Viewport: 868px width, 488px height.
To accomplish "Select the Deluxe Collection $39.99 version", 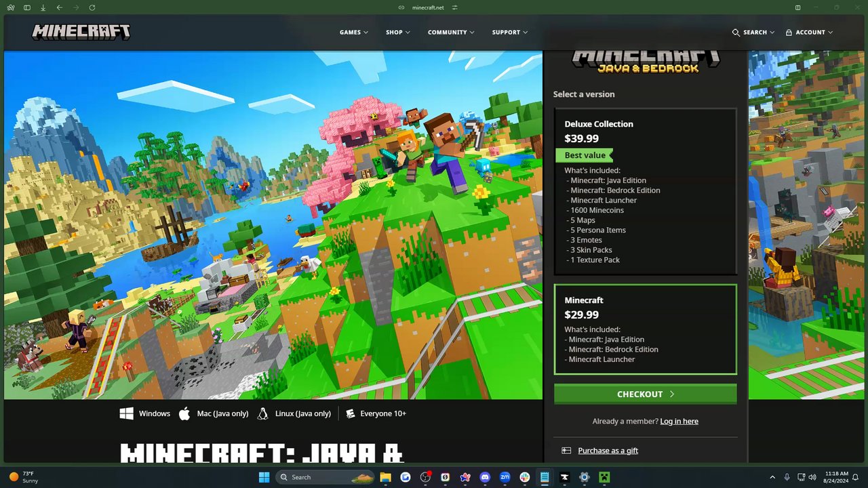I will 645,192.
